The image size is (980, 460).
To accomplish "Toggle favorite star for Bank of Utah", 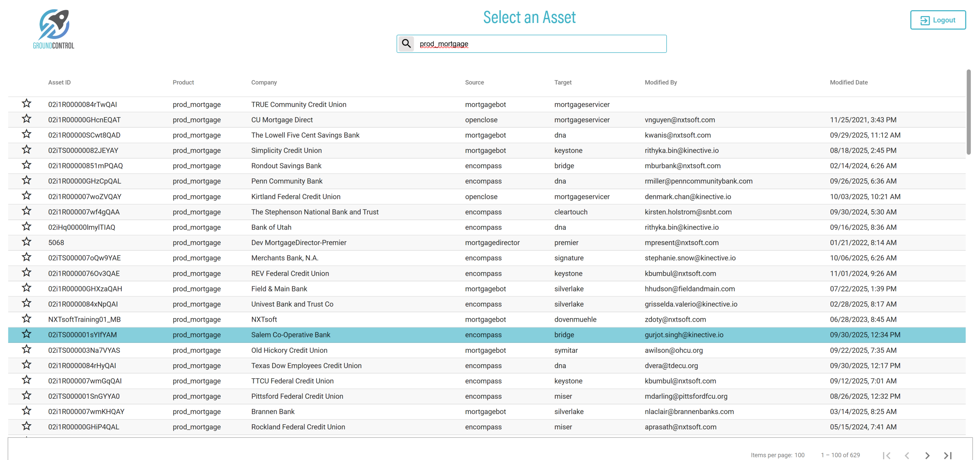I will [x=26, y=227].
